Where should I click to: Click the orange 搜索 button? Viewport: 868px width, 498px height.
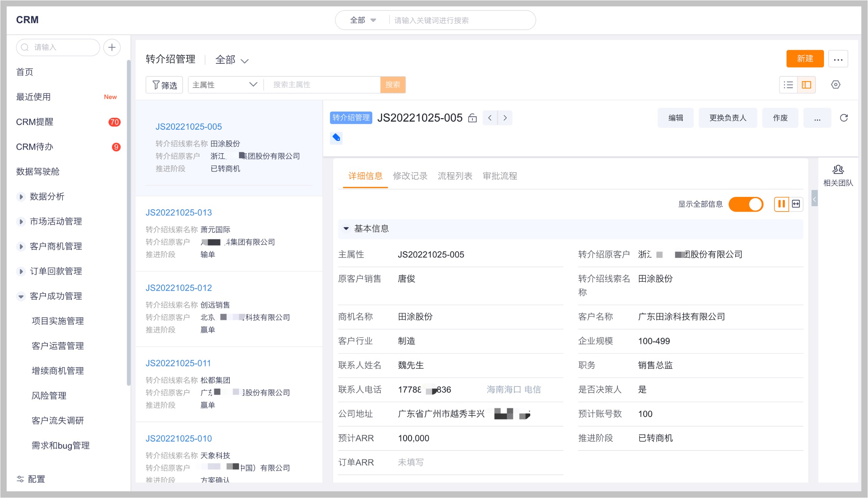click(393, 85)
